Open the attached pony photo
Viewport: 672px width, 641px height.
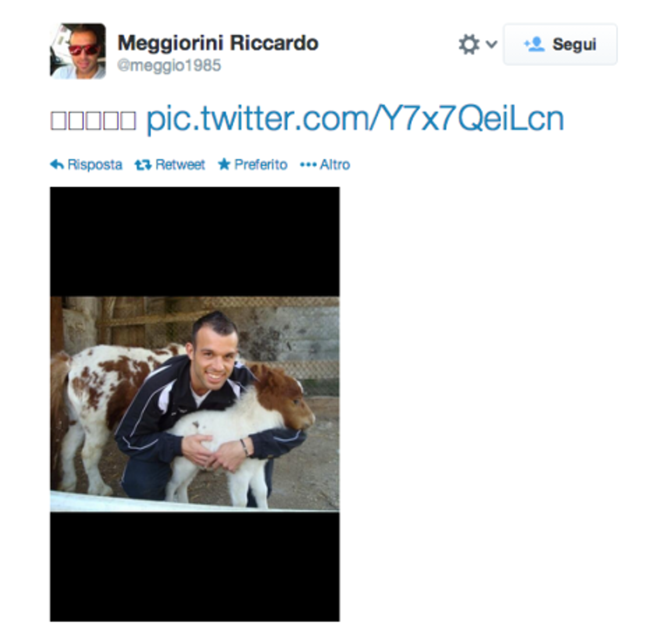(x=195, y=404)
